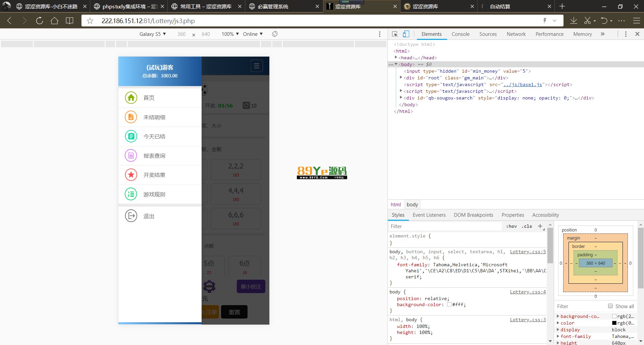Close the DevTools panel

[637, 34]
